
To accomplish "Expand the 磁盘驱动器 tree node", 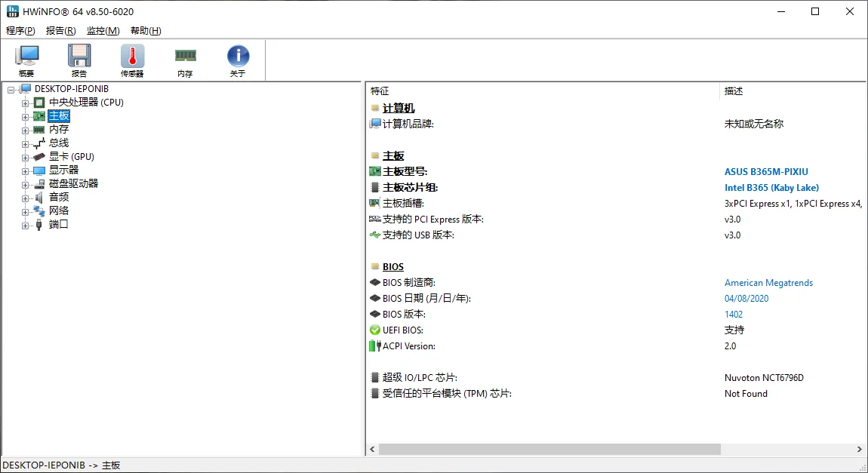I will click(25, 185).
